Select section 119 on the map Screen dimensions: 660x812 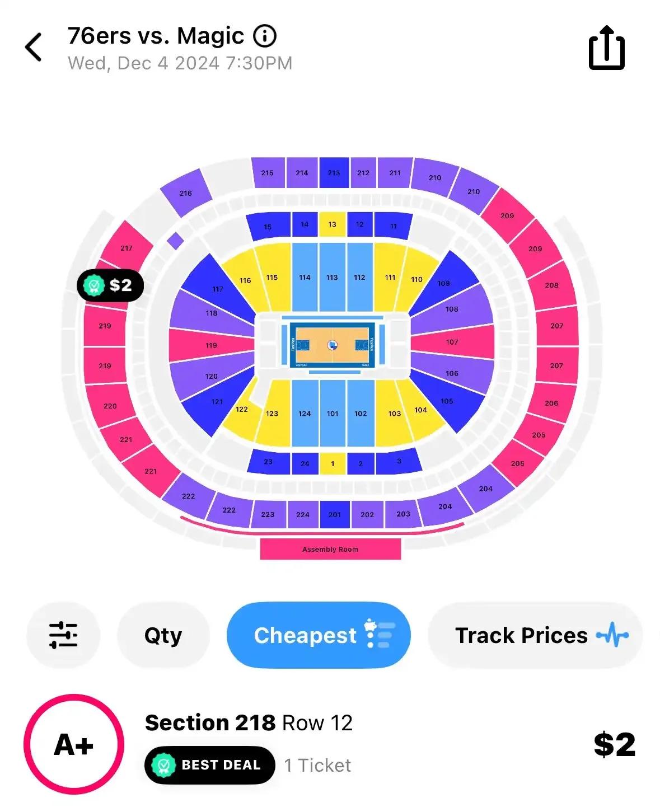point(211,345)
